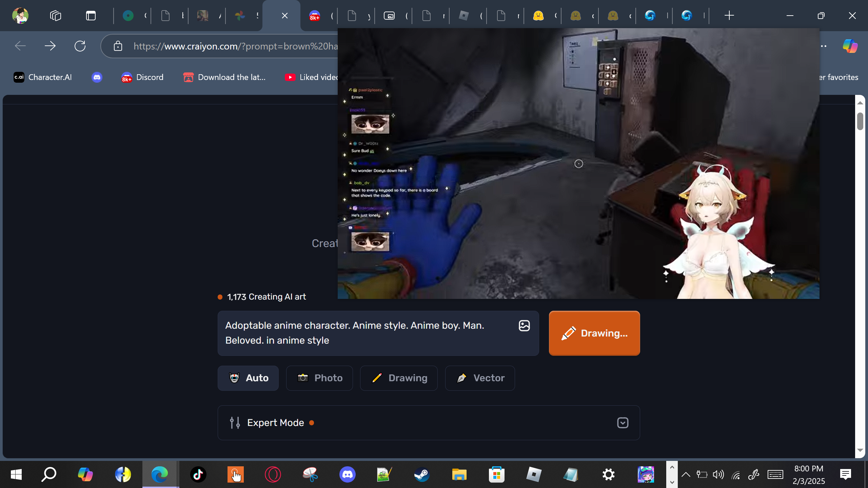Screen dimensions: 868x488
Task: Expand the Expert Mode section
Action: [429, 423]
